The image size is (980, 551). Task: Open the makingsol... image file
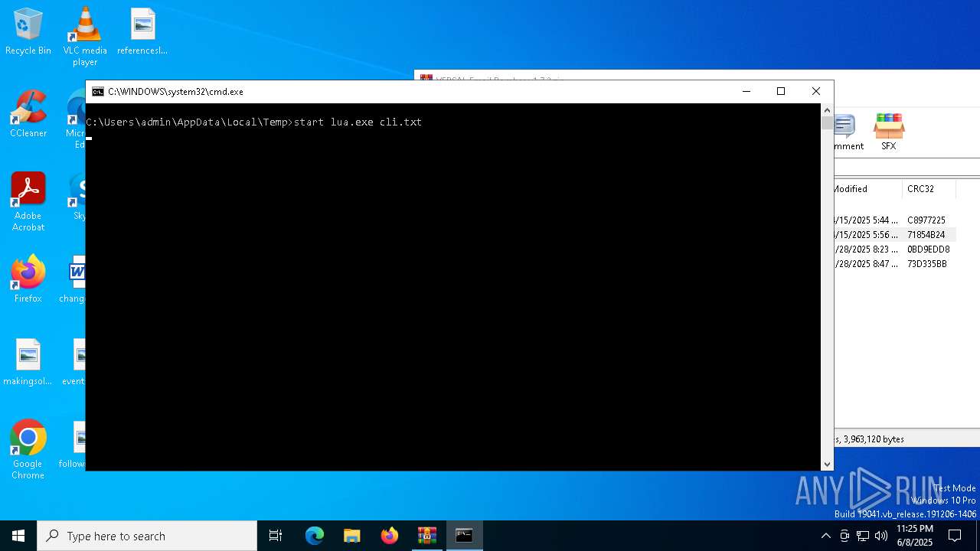tap(28, 363)
